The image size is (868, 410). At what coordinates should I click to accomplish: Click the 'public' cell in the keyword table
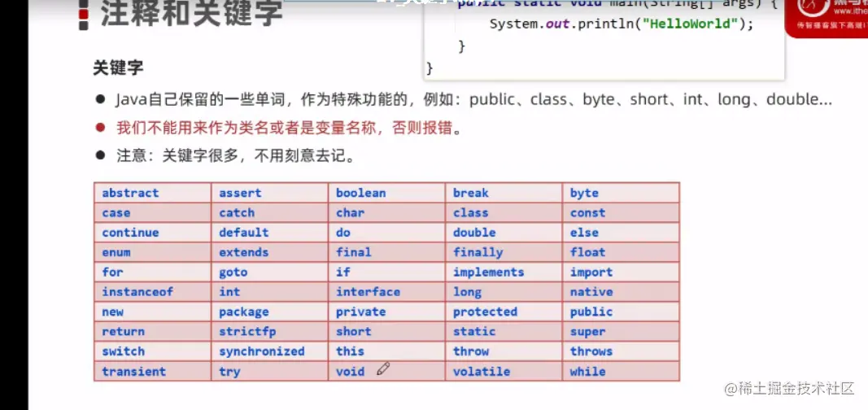pos(622,312)
